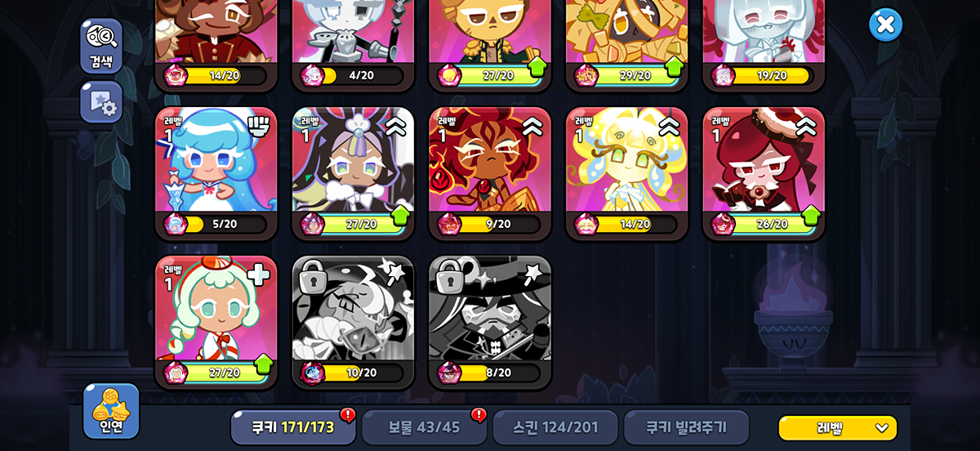The height and width of the screenshot is (451, 980).
Task: Click the fist class icon on blue-haired cookie
Action: pos(259,126)
